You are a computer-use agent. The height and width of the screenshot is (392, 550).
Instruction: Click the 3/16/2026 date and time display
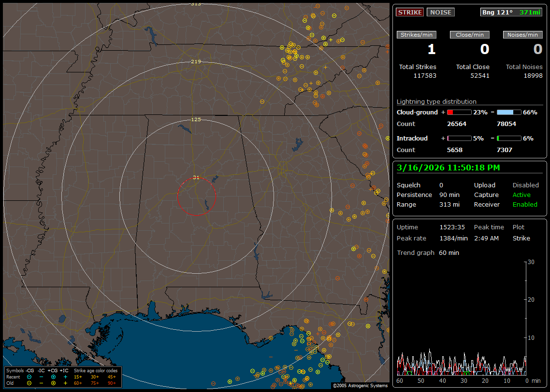pyautogui.click(x=449, y=168)
